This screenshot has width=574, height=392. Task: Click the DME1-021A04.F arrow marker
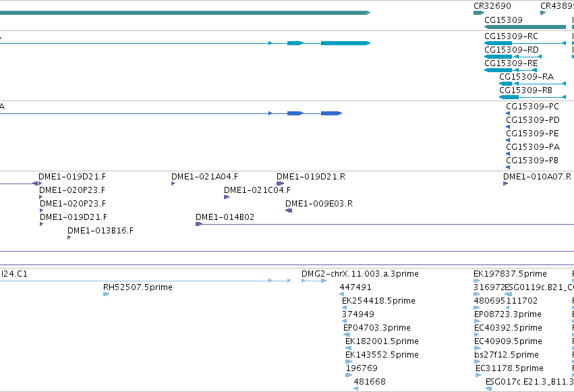tap(173, 184)
